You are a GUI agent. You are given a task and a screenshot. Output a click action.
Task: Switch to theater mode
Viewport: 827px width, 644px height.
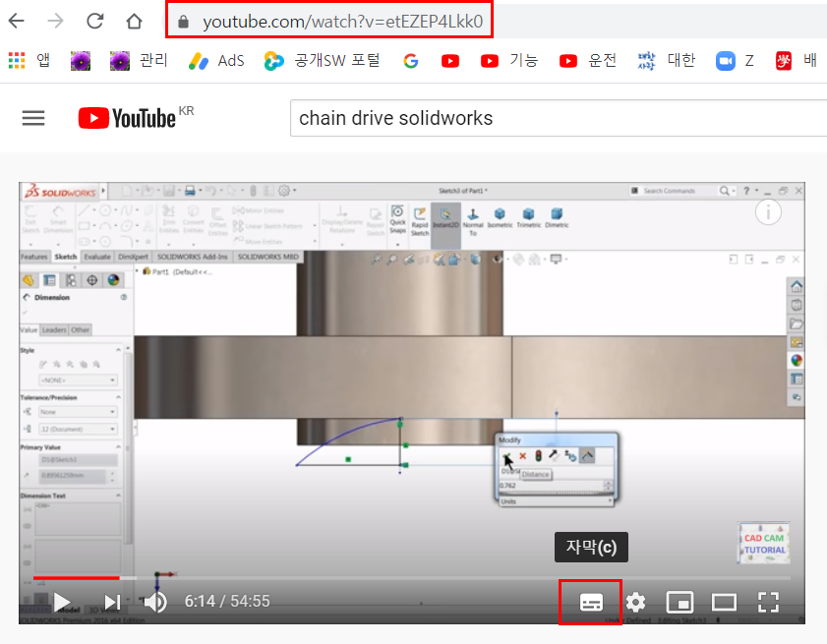tap(724, 602)
